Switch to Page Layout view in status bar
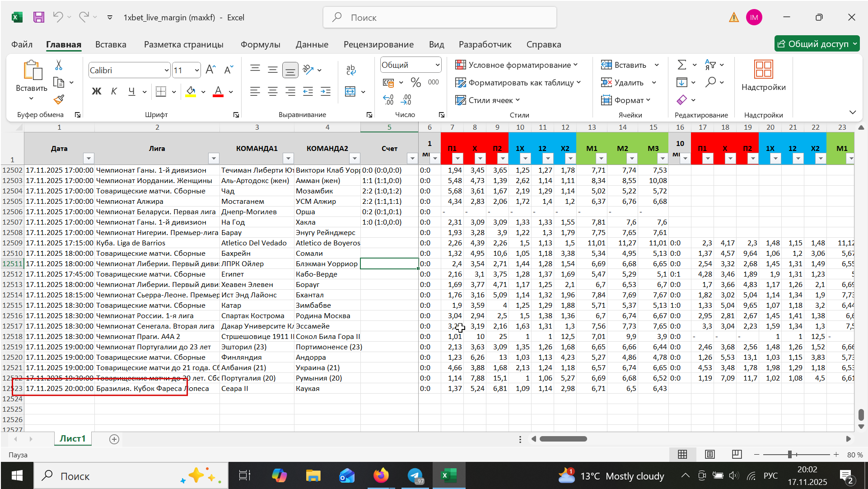This screenshot has height=489, width=868. pos(709,454)
